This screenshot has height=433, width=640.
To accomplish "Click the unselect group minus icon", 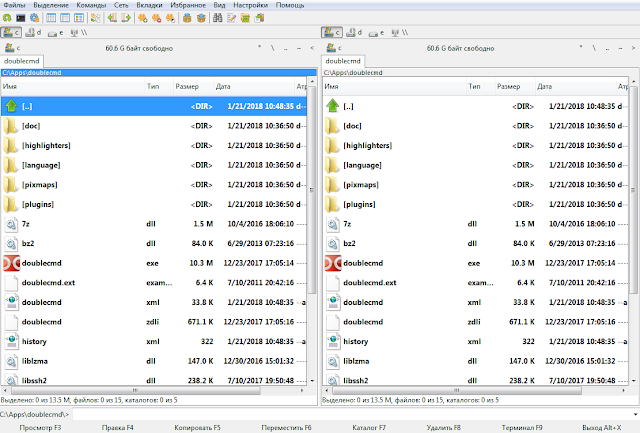I will point(157,18).
